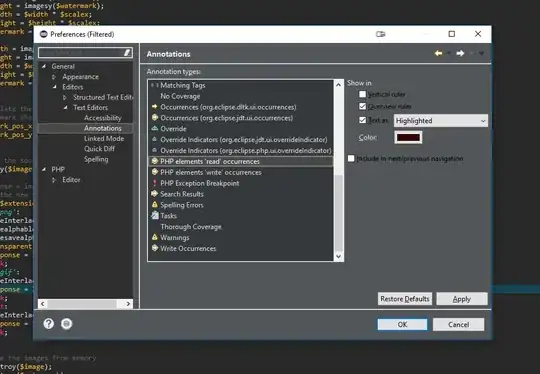Open the dark red Color swatch
Screen dimensions: 540x374
tap(408, 137)
